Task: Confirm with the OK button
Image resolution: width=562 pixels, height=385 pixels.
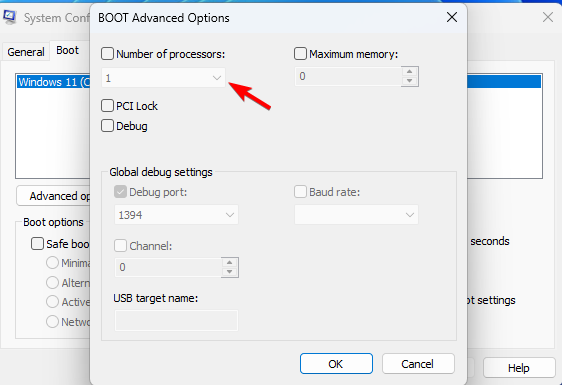Action: (x=336, y=364)
